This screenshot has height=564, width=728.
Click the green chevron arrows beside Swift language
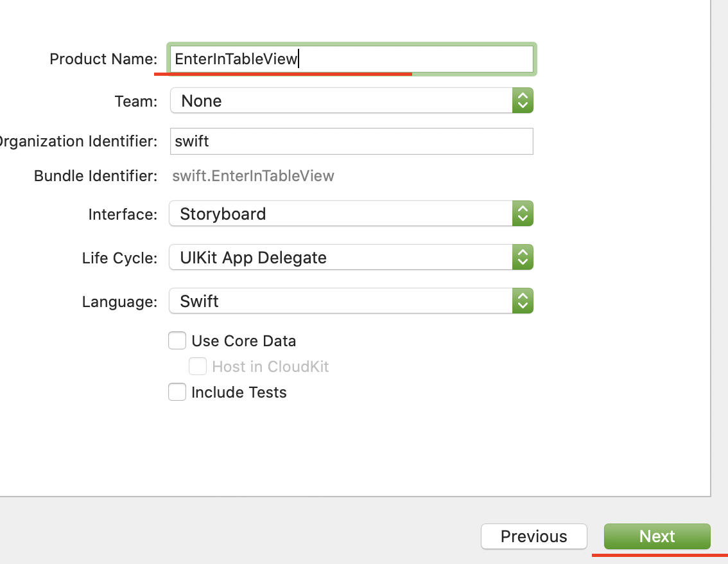(x=523, y=301)
